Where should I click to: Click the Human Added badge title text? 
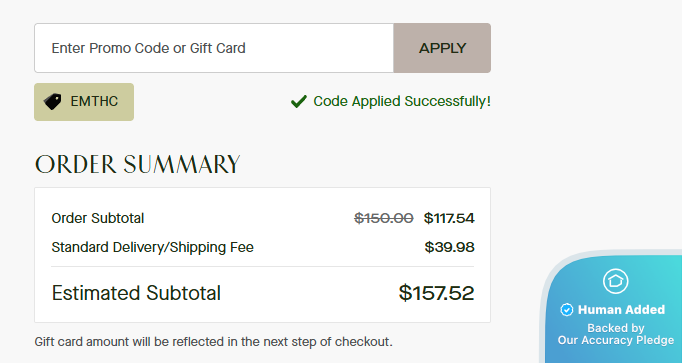click(621, 310)
